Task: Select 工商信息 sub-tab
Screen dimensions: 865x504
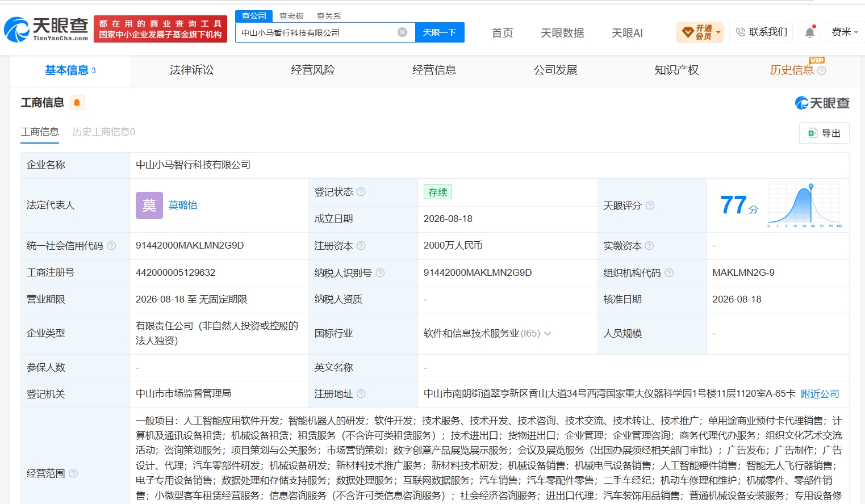Action: click(x=40, y=132)
